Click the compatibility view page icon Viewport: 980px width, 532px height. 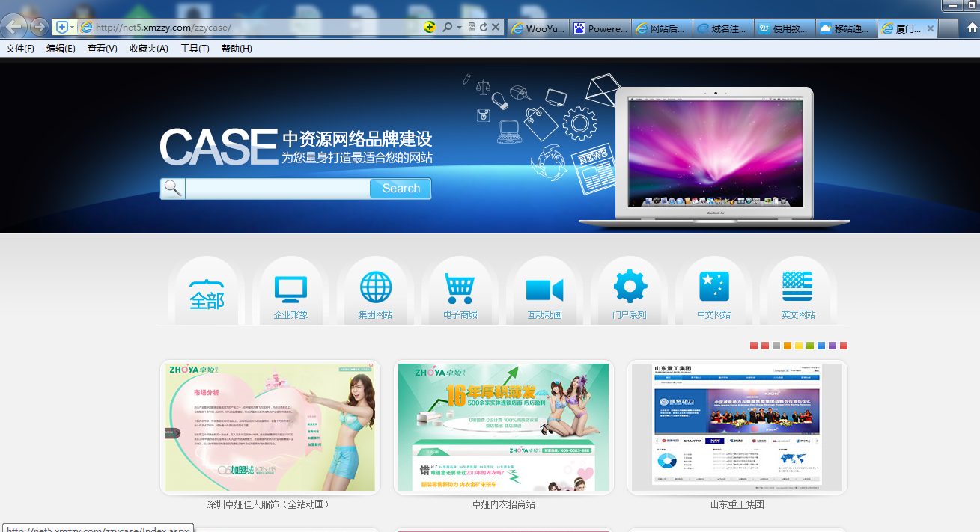click(x=472, y=28)
